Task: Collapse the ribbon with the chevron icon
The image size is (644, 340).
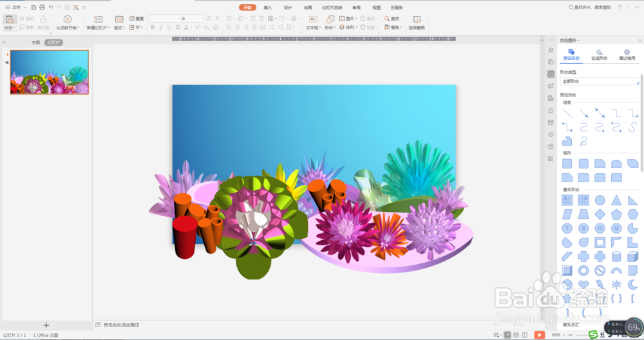Action: 637,7
